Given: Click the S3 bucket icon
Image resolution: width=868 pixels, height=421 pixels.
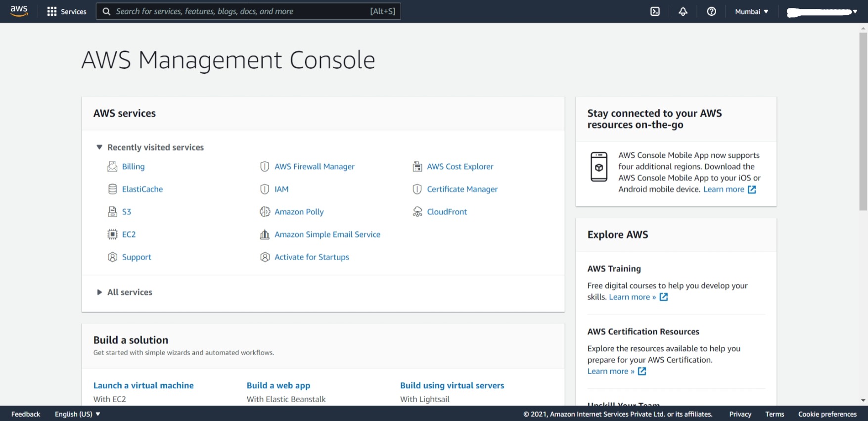Looking at the screenshot, I should [112, 212].
